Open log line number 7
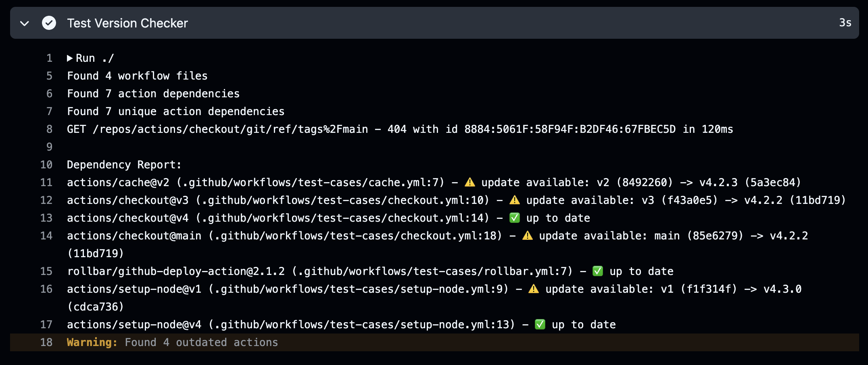This screenshot has height=365, width=868. 49,111
